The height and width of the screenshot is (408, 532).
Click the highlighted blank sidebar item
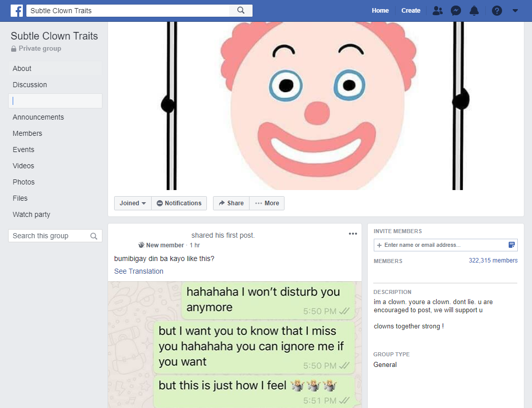coord(55,101)
